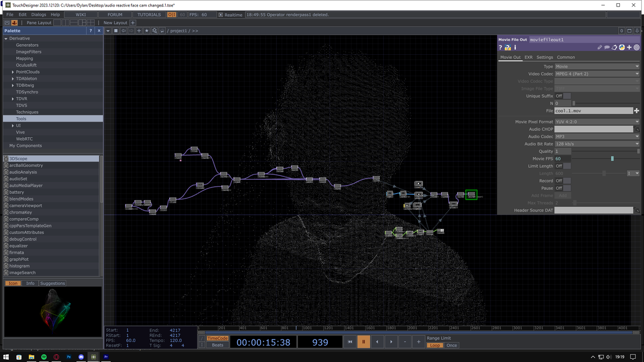Adjust the Movie FPS slider handle
Viewport: 644px width, 362px height.
tap(612, 159)
